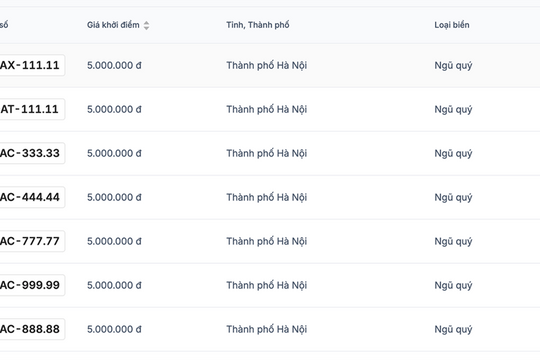Click the Loại biển column header
The image size is (540, 360).
pos(451,25)
